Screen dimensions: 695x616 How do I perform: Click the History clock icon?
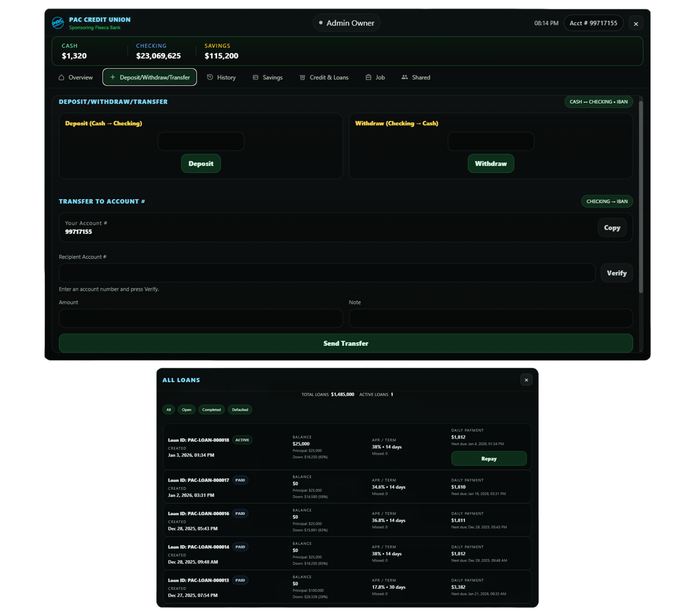pos(210,77)
